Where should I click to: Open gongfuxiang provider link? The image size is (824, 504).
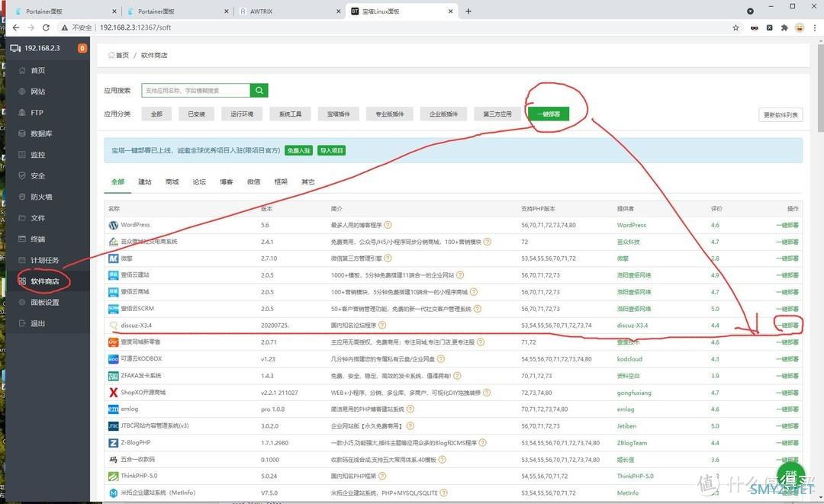tap(634, 393)
